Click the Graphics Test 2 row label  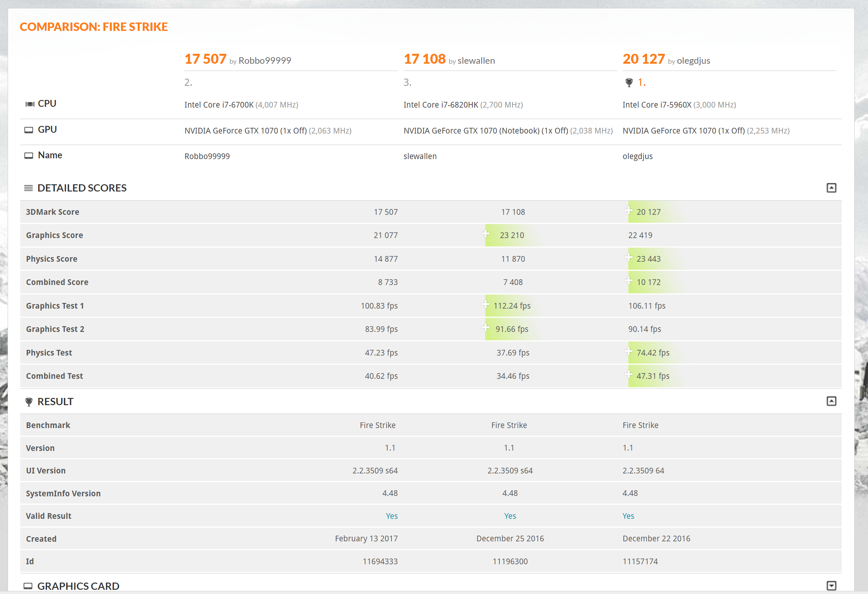(x=55, y=329)
